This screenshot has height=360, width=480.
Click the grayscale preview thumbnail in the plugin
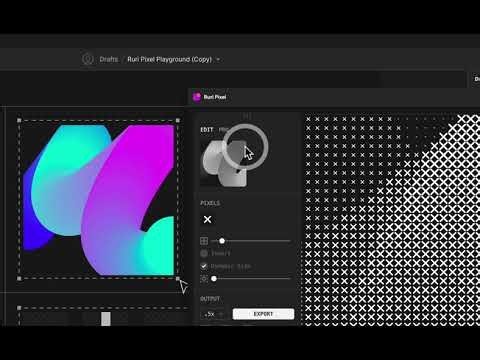coord(225,163)
